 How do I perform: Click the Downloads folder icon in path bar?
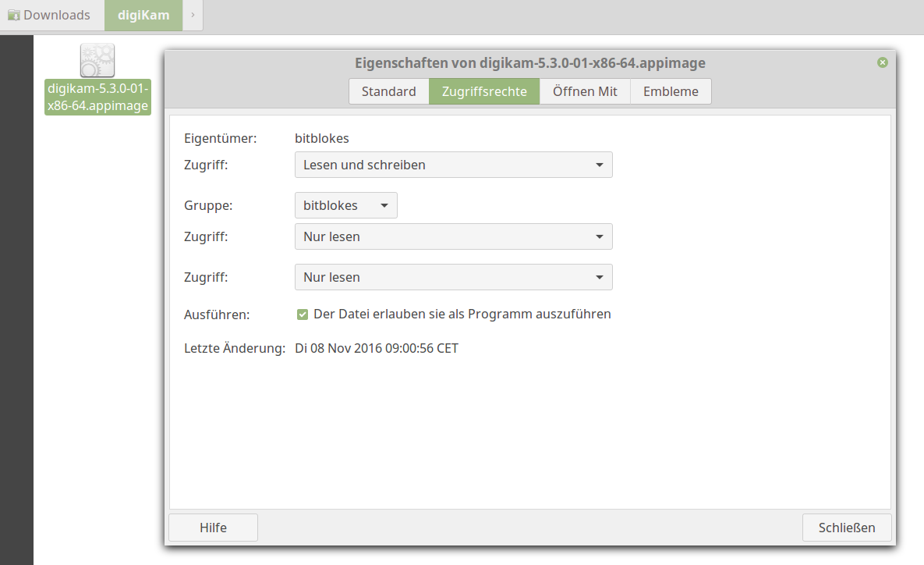tap(13, 15)
